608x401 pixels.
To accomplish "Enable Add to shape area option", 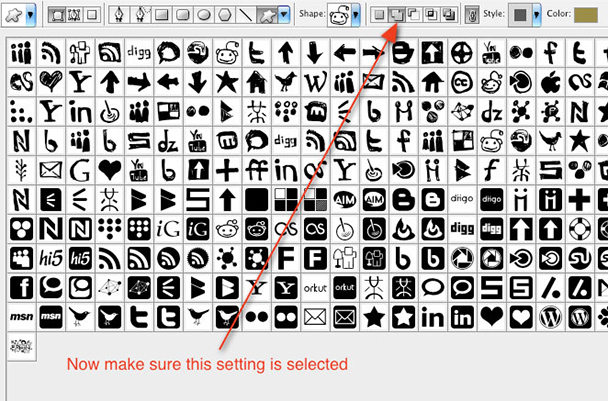I will pyautogui.click(x=397, y=15).
